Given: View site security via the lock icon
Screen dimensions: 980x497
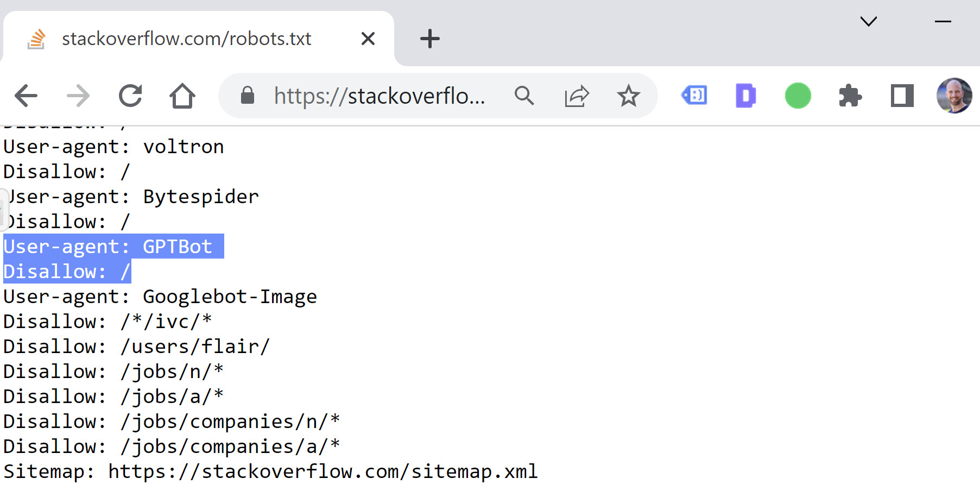Looking at the screenshot, I should click(x=249, y=96).
